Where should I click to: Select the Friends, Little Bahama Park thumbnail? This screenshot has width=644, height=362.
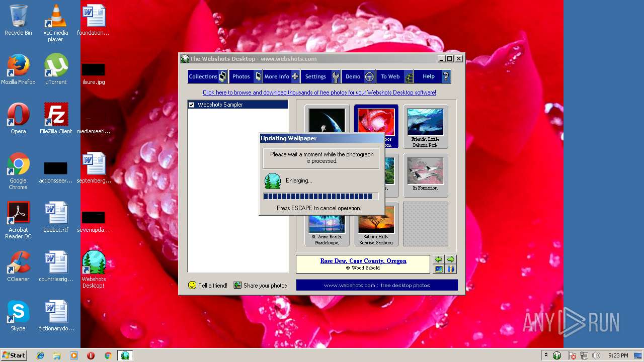425,127
